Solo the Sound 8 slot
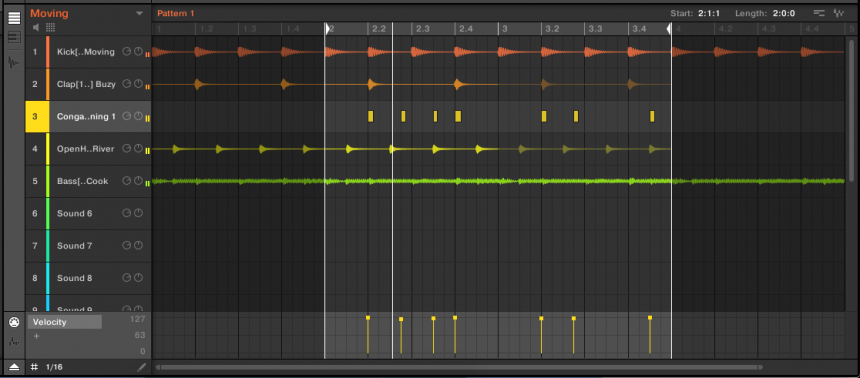The image size is (860, 378). click(x=127, y=278)
